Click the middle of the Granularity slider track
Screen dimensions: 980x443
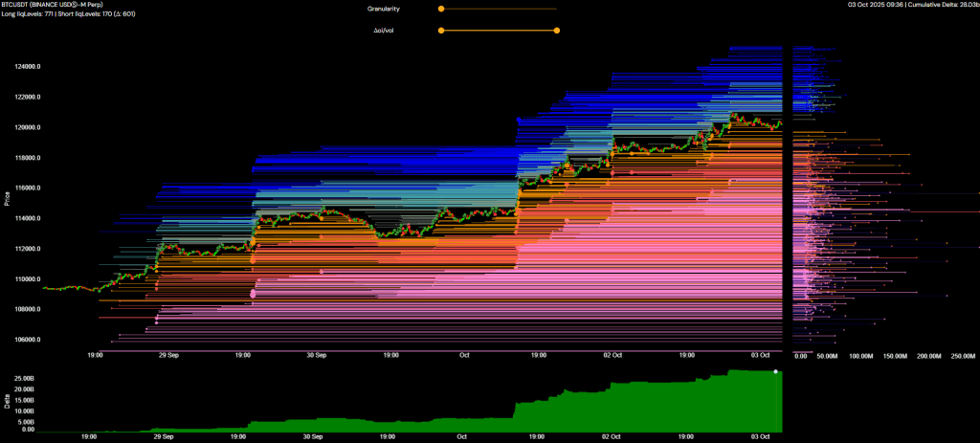click(499, 9)
